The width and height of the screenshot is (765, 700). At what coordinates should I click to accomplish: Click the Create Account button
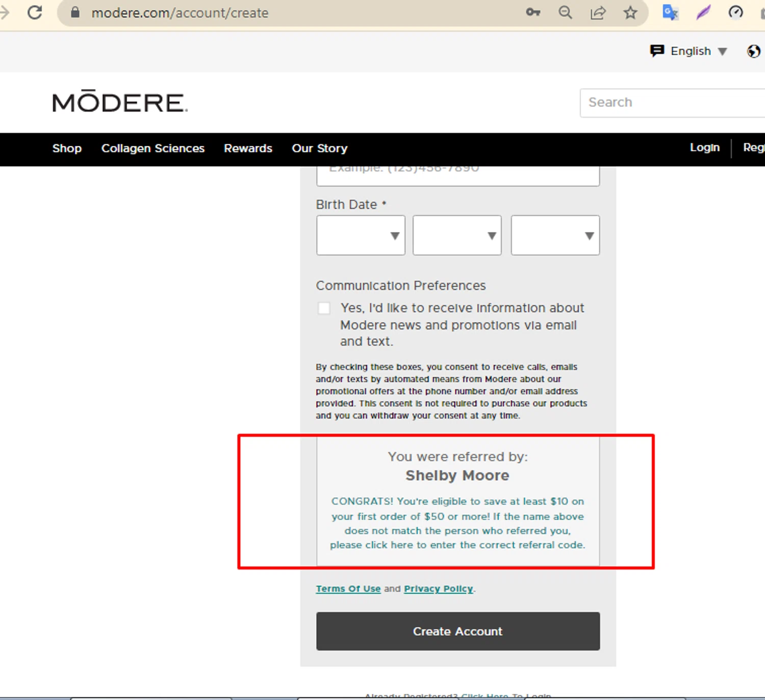[458, 631]
